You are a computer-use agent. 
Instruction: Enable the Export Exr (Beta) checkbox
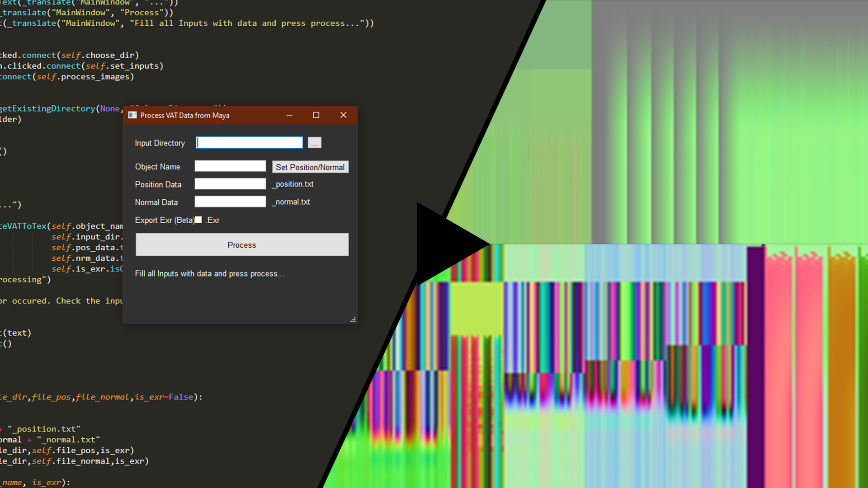click(x=198, y=220)
